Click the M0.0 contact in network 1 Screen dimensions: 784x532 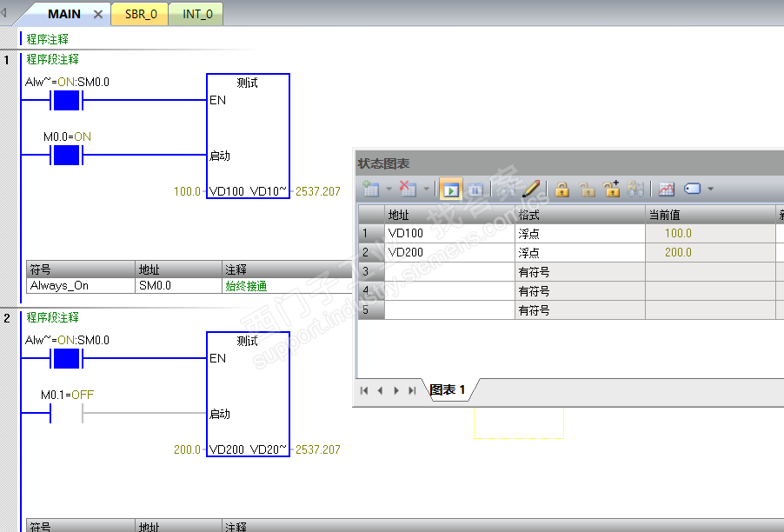tap(67, 156)
